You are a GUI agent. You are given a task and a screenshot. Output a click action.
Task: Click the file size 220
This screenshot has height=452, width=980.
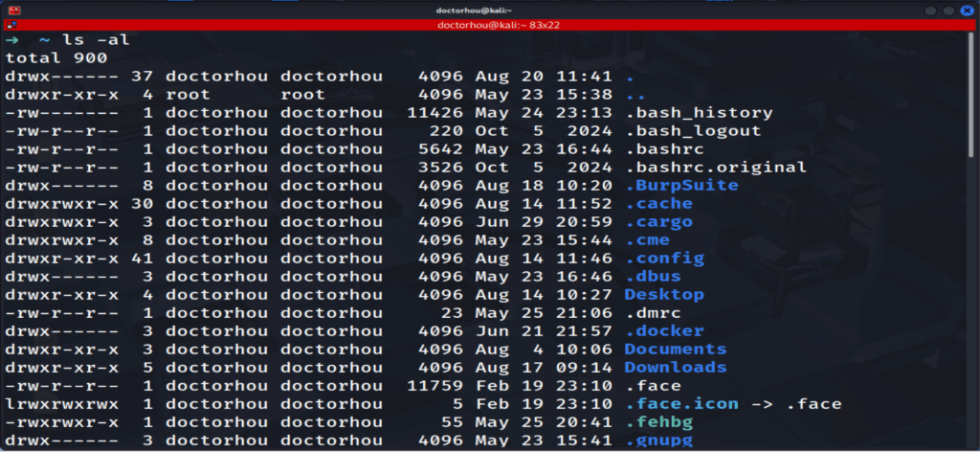[x=446, y=131]
